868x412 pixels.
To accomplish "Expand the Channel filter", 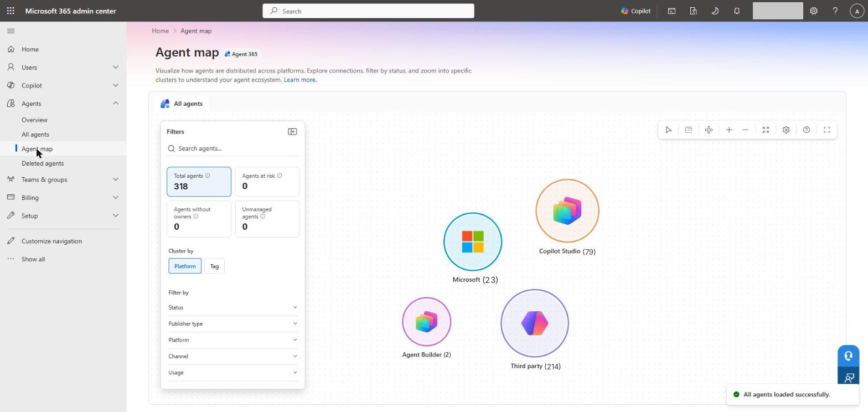I will (x=232, y=356).
